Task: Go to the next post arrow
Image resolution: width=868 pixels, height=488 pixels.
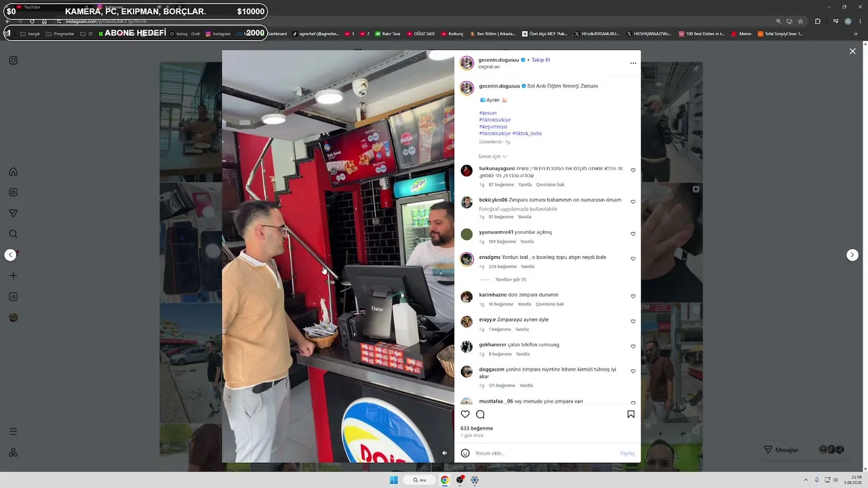Action: pos(852,255)
